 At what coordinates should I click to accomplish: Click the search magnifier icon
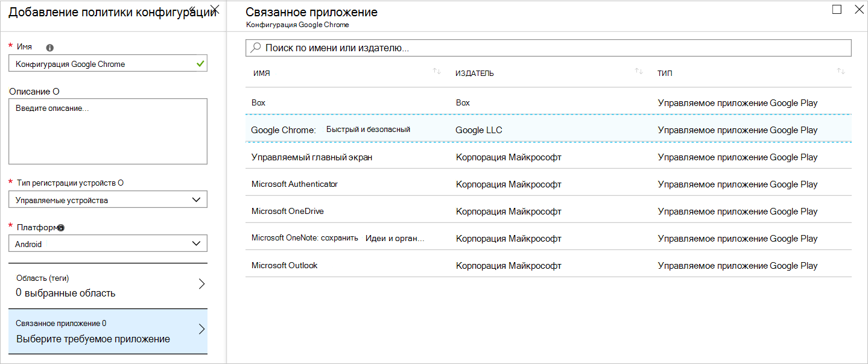click(x=256, y=48)
